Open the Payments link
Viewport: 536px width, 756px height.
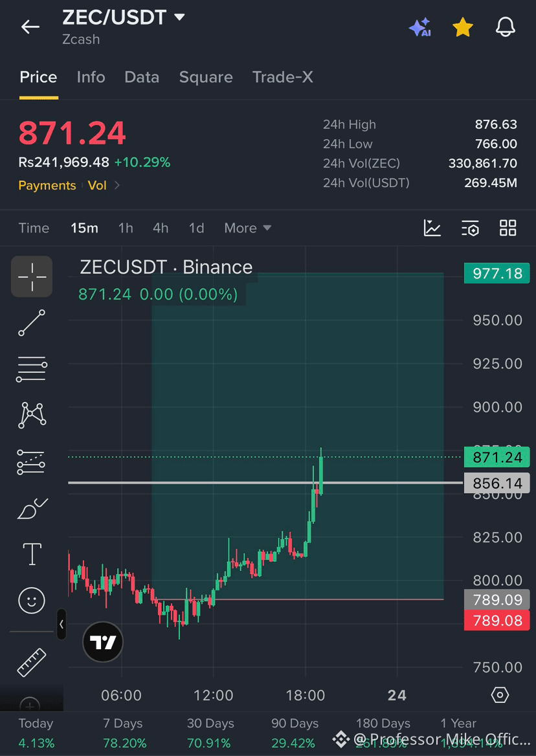(x=47, y=186)
